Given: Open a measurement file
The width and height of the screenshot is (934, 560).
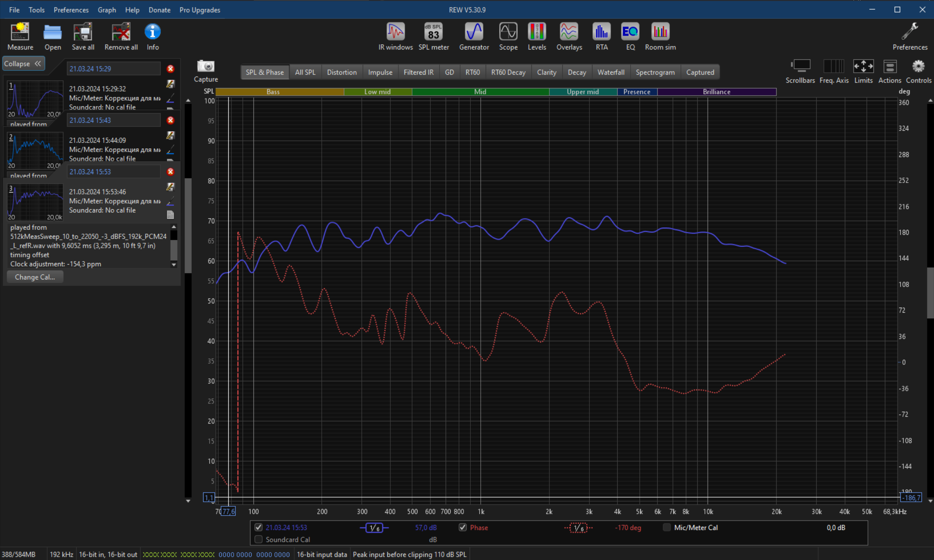Looking at the screenshot, I should 53,37.
